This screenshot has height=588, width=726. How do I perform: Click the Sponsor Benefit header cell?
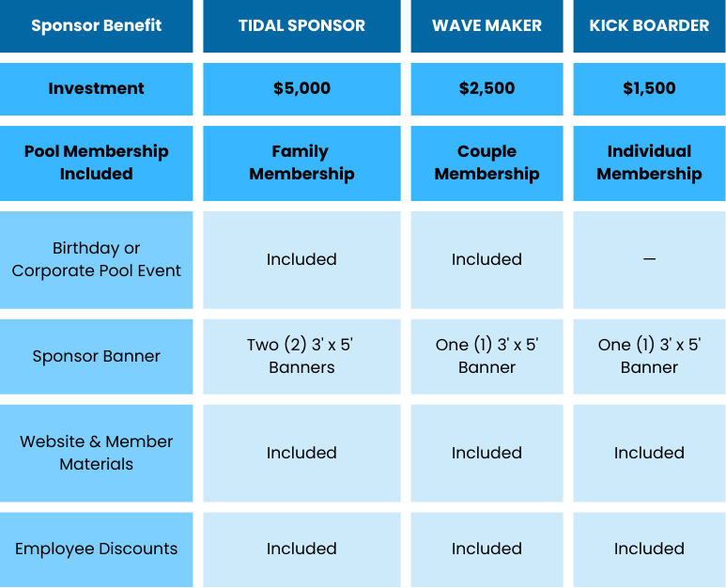coord(97,25)
